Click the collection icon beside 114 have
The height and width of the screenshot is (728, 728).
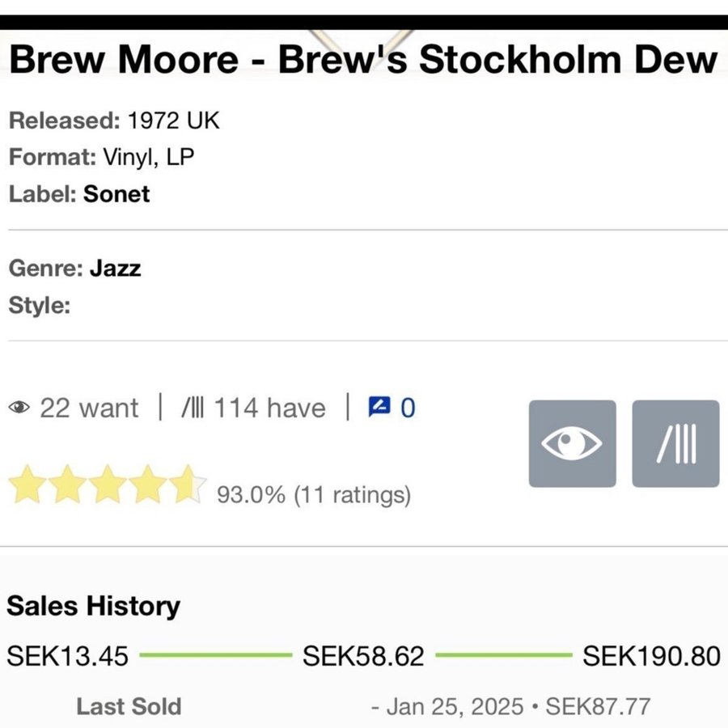(x=193, y=408)
